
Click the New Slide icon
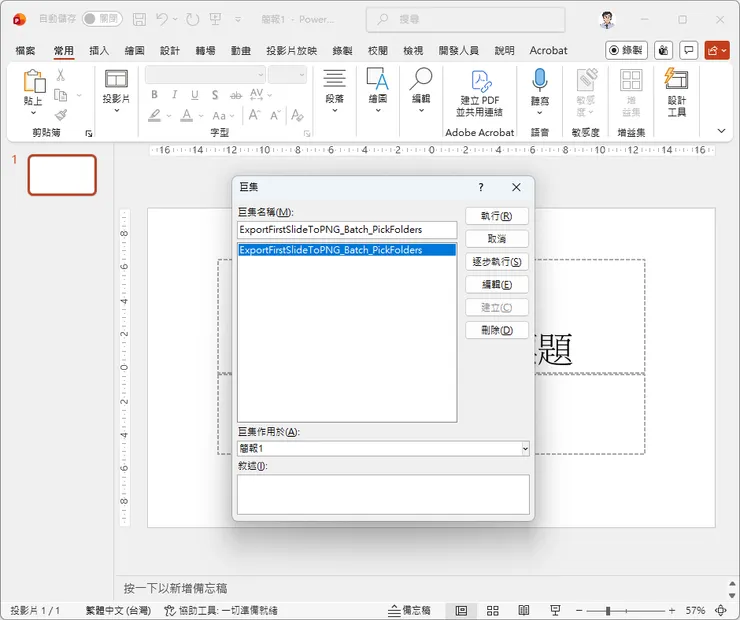coord(116,79)
